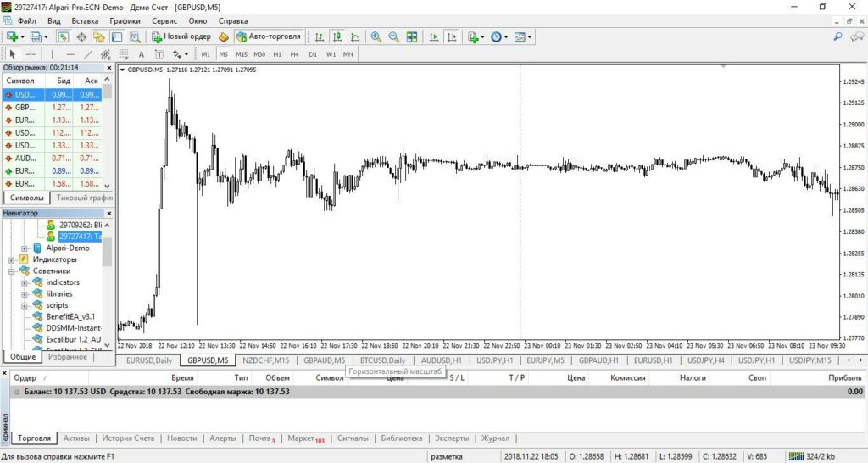
Task: Open the search magnifier icon
Action: [x=837, y=37]
